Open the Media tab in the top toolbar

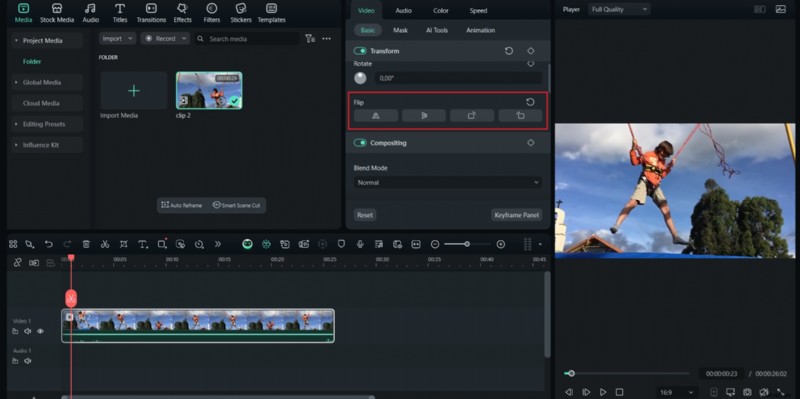coord(23,13)
